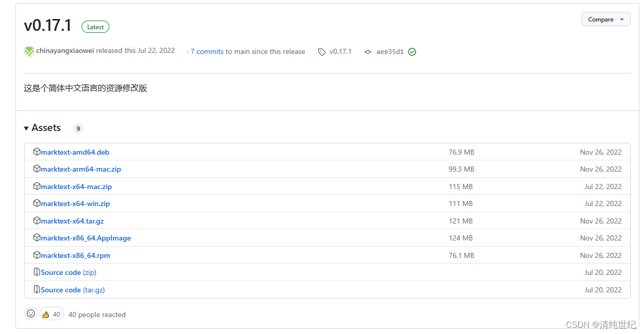Download marktext-x86_64.rpm
This screenshot has width=644, height=334.
pyautogui.click(x=75, y=255)
